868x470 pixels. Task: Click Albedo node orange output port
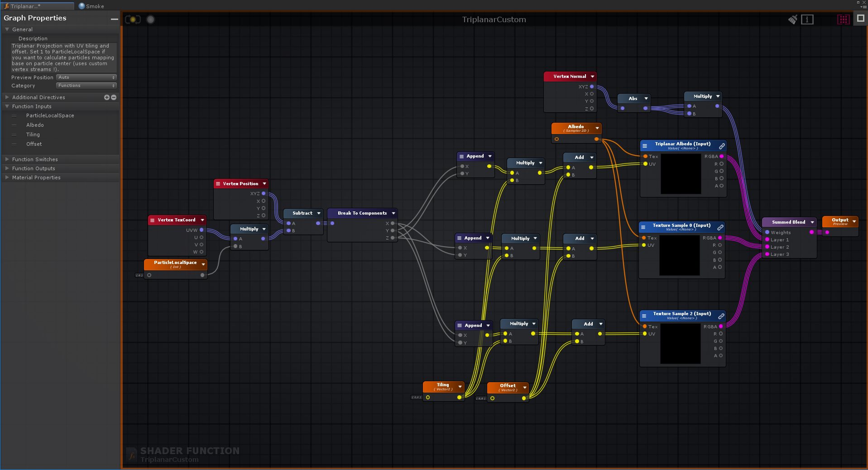coord(596,139)
